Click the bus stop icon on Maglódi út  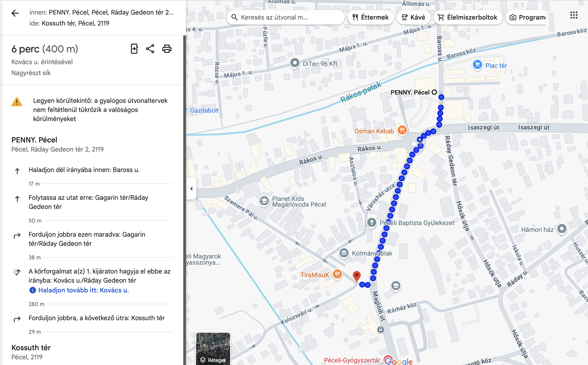(380, 329)
